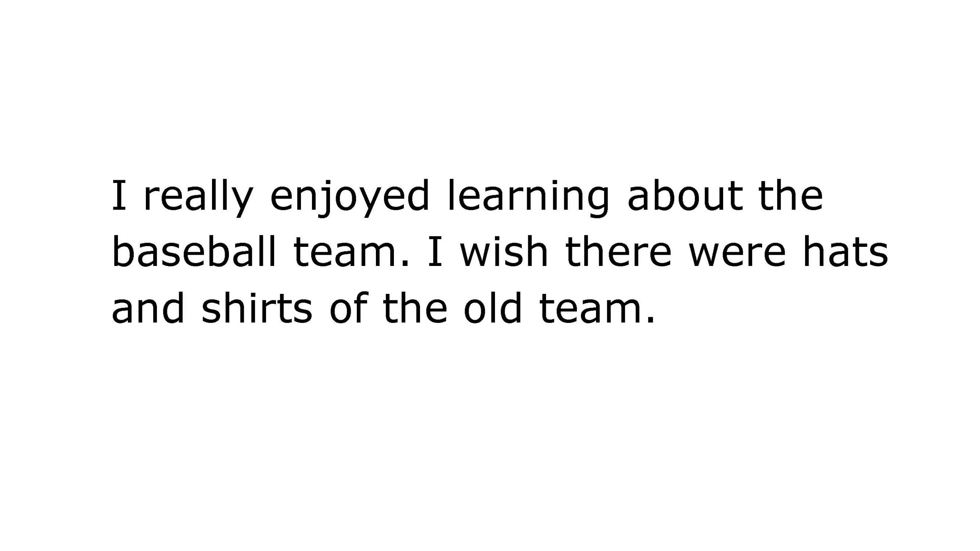Viewport: 980px width, 551px height.
Task: Click the word "old"
Action: 492,309
